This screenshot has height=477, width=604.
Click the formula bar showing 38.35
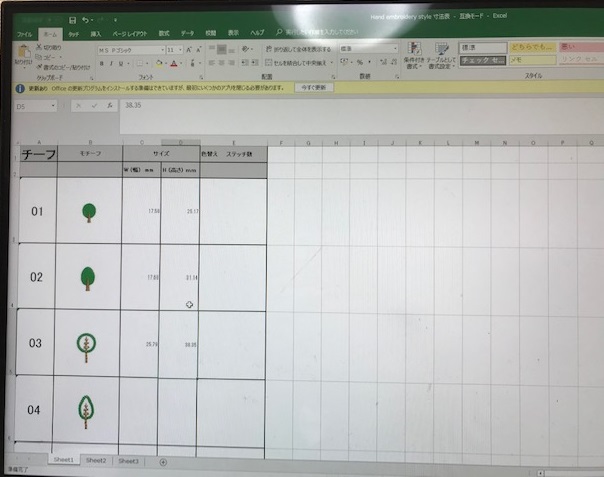(361, 116)
